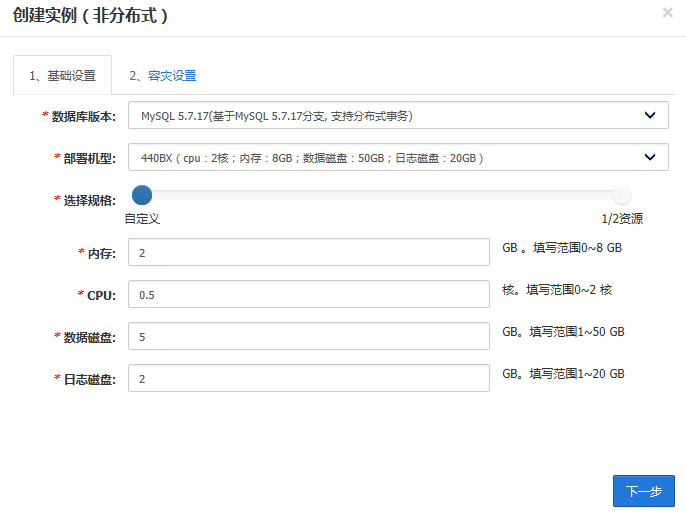Select the 1/2资源 slider endpoint
The height and width of the screenshot is (524, 686).
[x=622, y=195]
